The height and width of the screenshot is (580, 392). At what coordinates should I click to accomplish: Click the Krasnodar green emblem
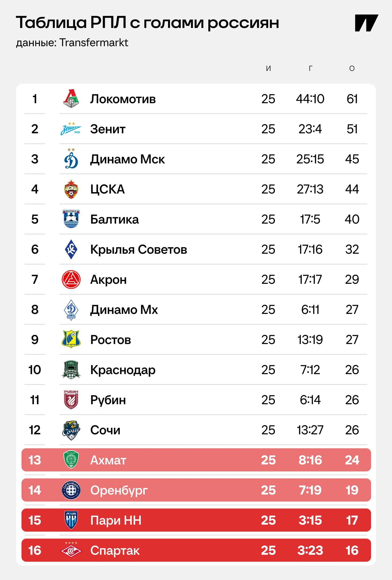71,370
